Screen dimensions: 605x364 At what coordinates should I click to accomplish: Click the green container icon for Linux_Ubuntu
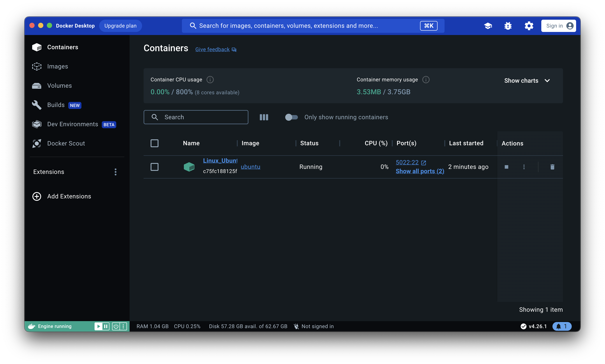(189, 167)
